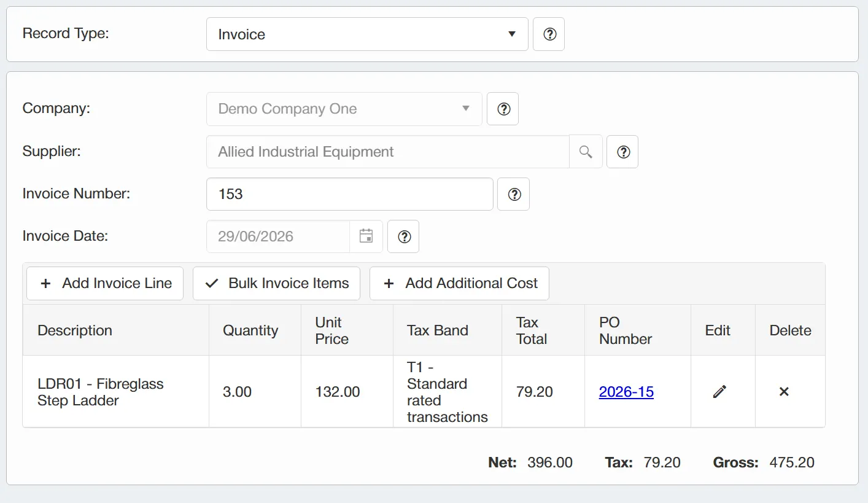The width and height of the screenshot is (868, 503).
Task: Click the Invoice Number label
Action: point(77,193)
